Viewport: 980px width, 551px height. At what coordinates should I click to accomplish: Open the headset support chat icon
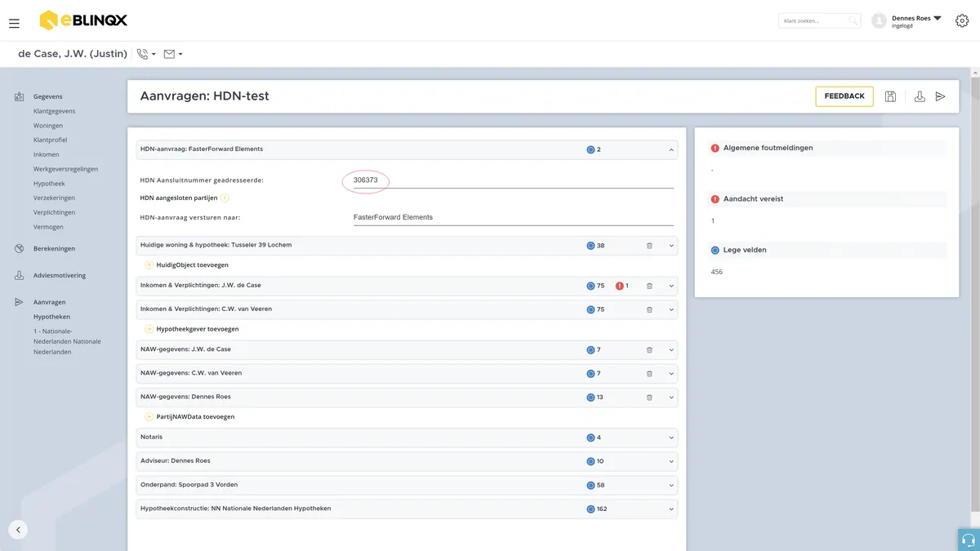point(969,540)
